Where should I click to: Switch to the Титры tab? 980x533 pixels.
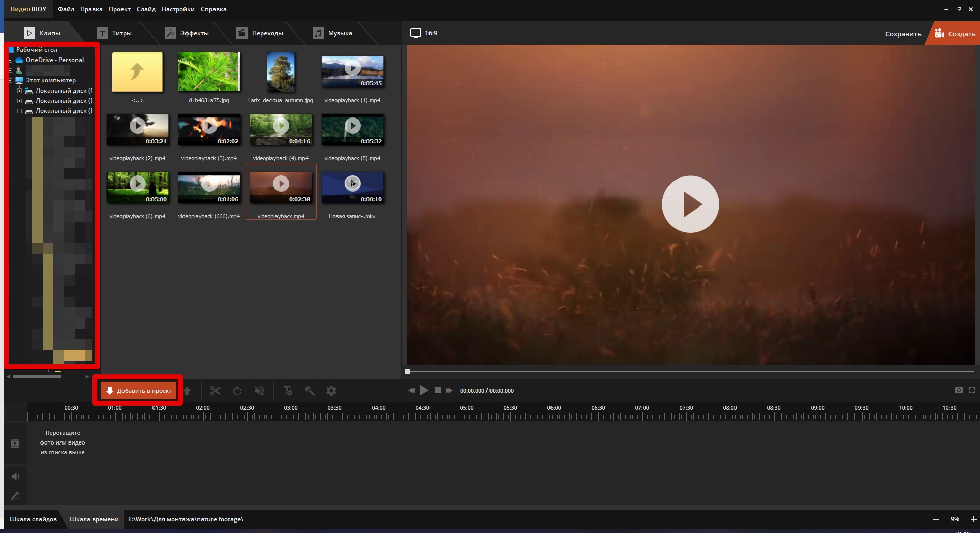coord(115,33)
